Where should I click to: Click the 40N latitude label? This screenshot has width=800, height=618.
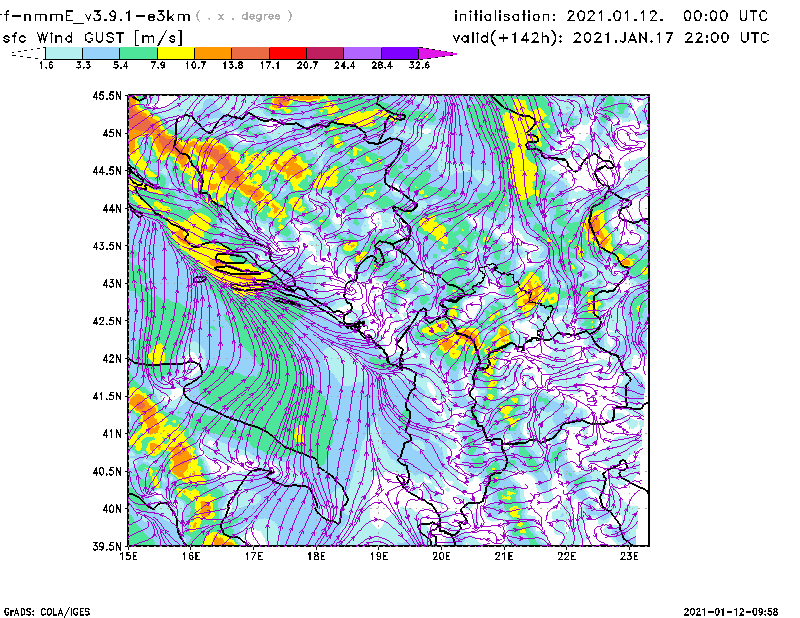(112, 508)
